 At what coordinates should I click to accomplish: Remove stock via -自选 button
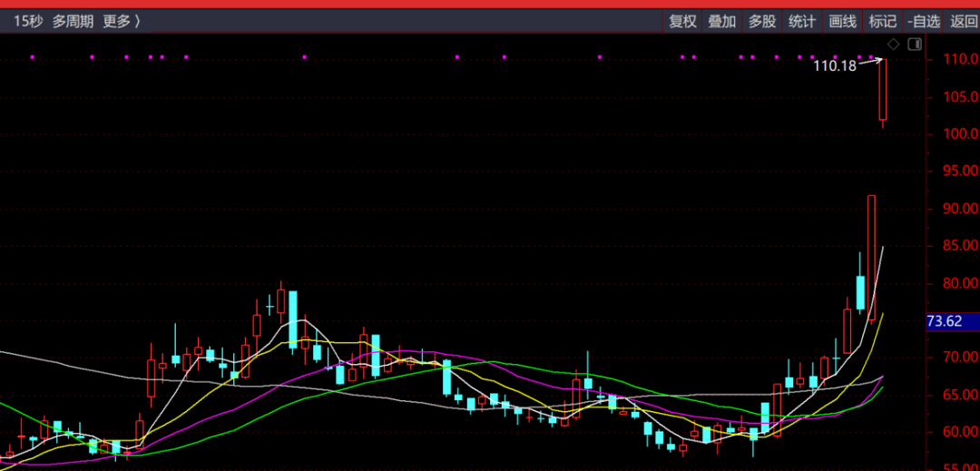click(924, 21)
